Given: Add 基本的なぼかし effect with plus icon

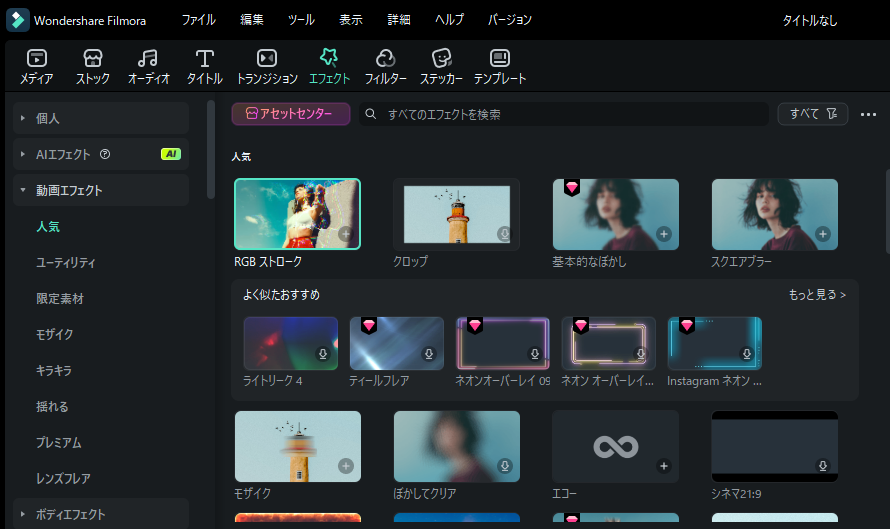Looking at the screenshot, I should point(664,234).
